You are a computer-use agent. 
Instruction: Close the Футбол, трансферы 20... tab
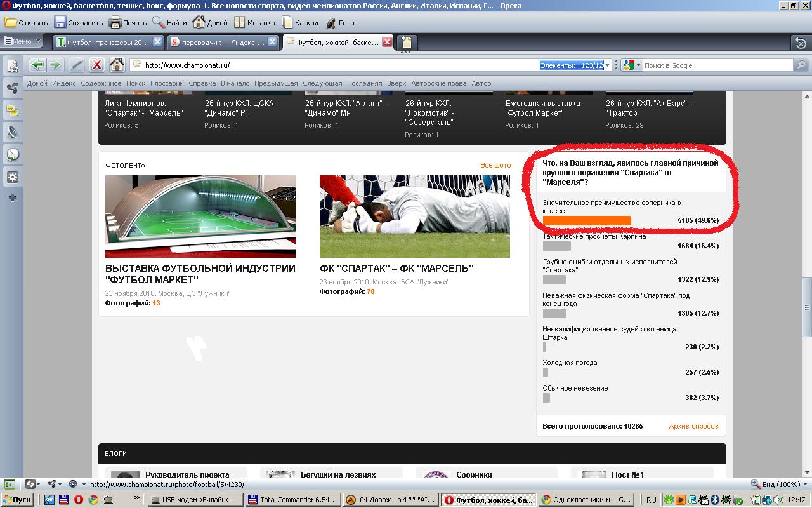click(x=157, y=42)
